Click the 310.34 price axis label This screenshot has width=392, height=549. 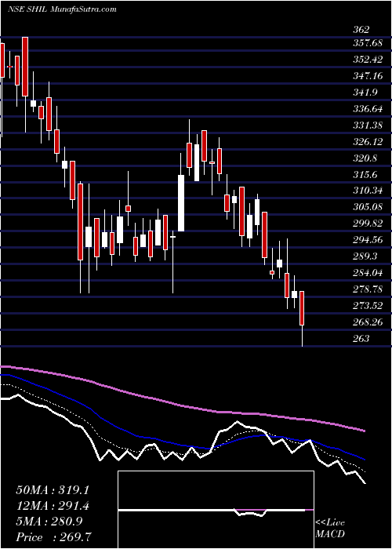[368, 191]
